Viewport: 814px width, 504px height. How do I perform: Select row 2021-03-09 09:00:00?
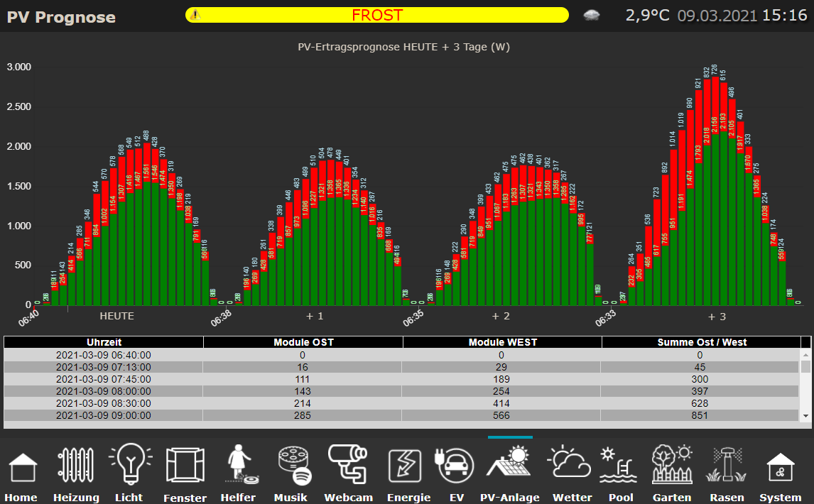(401, 415)
